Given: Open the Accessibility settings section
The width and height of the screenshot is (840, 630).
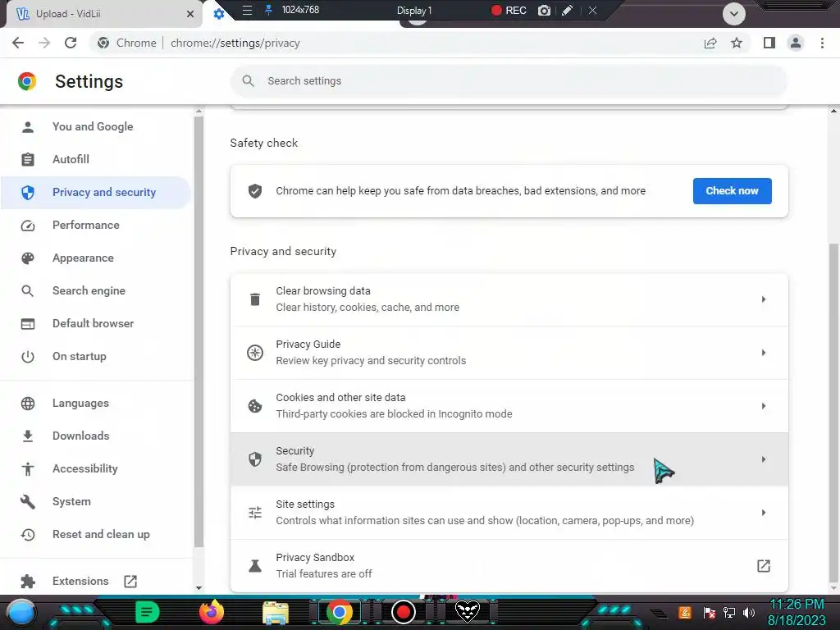Looking at the screenshot, I should coord(95,468).
